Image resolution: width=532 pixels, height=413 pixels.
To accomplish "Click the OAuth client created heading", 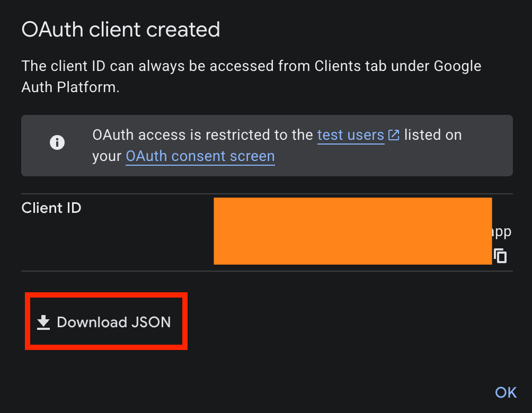I will pos(121,30).
